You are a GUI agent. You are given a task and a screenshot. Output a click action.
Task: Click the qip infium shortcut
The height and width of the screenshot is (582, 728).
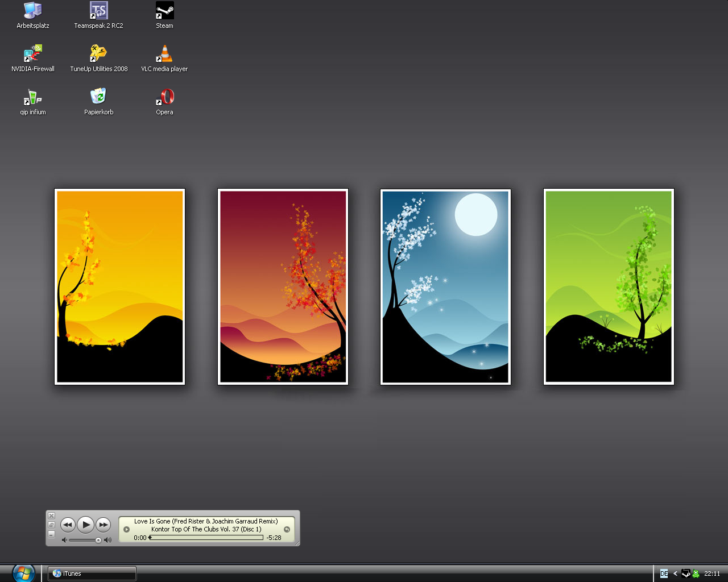click(x=33, y=102)
